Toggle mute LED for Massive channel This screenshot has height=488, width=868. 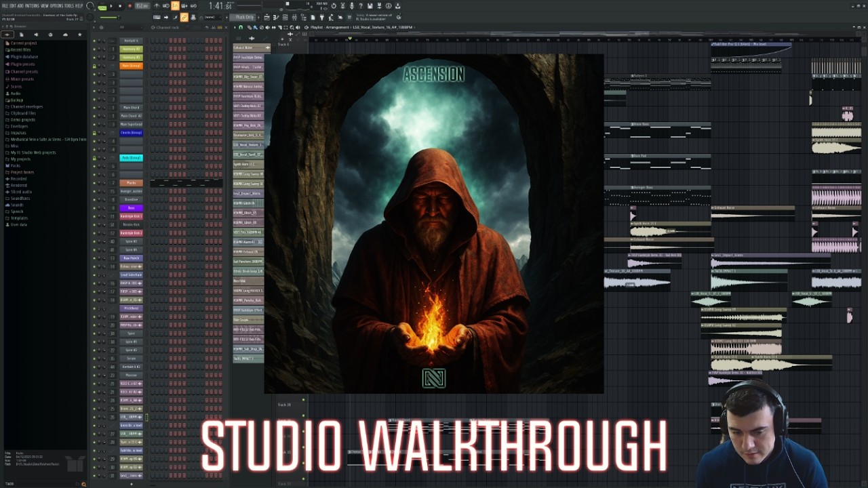click(94, 375)
